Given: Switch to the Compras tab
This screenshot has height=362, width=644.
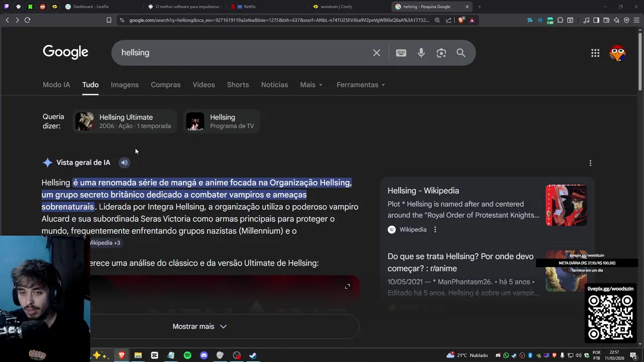Looking at the screenshot, I should (166, 84).
